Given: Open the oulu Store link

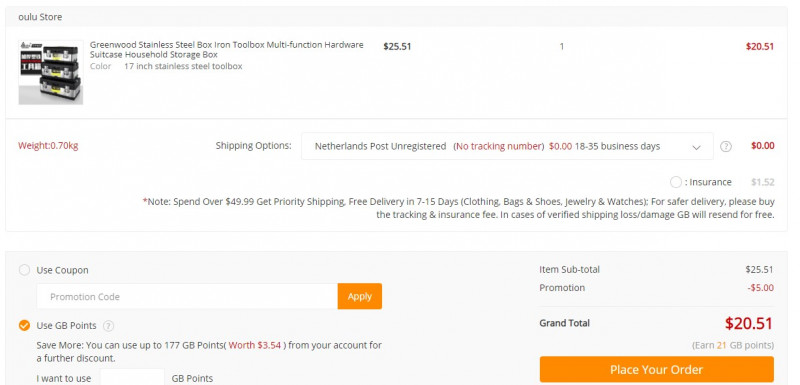Looking at the screenshot, I should (x=40, y=17).
